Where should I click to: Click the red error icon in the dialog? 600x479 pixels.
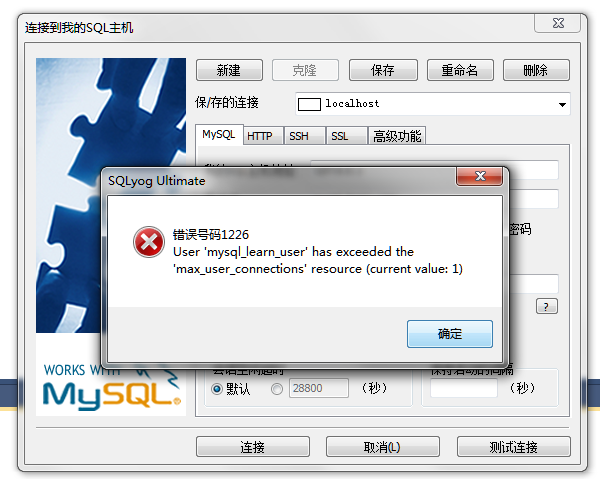coord(149,242)
